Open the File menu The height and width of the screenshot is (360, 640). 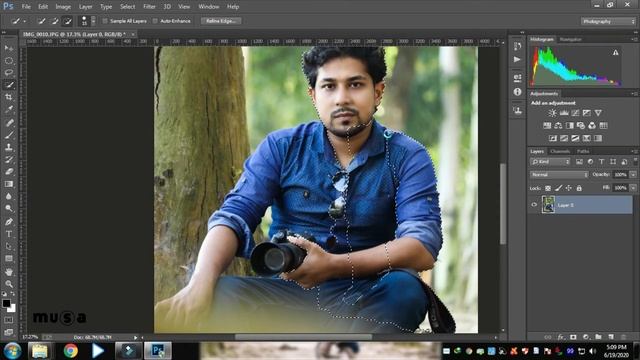pyautogui.click(x=26, y=7)
